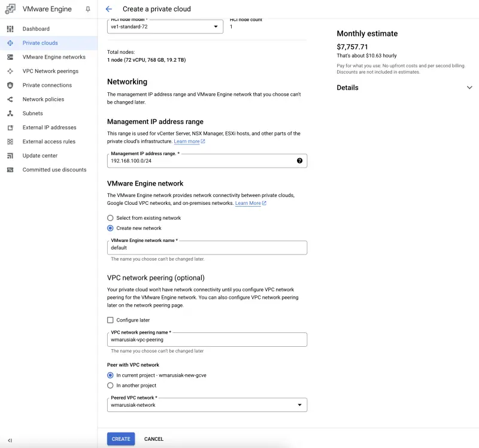Open Subnets in the sidebar menu
The width and height of the screenshot is (479, 448).
[x=32, y=113]
